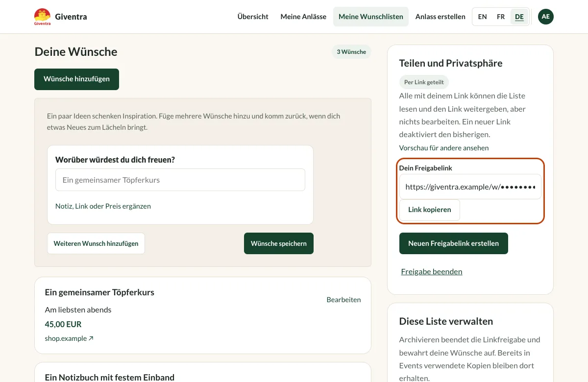Click the 'Deine Wünsche' heading
This screenshot has height=382, width=588.
(76, 52)
